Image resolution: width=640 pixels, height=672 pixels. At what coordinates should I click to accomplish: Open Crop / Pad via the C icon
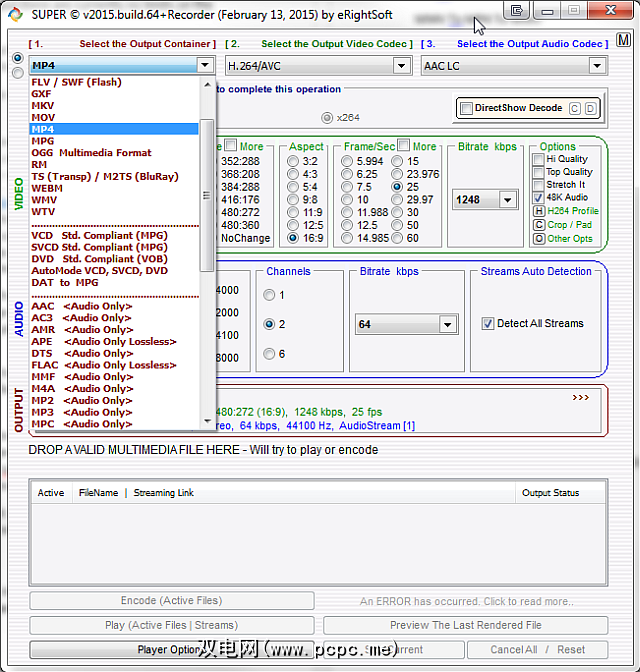coord(539,225)
